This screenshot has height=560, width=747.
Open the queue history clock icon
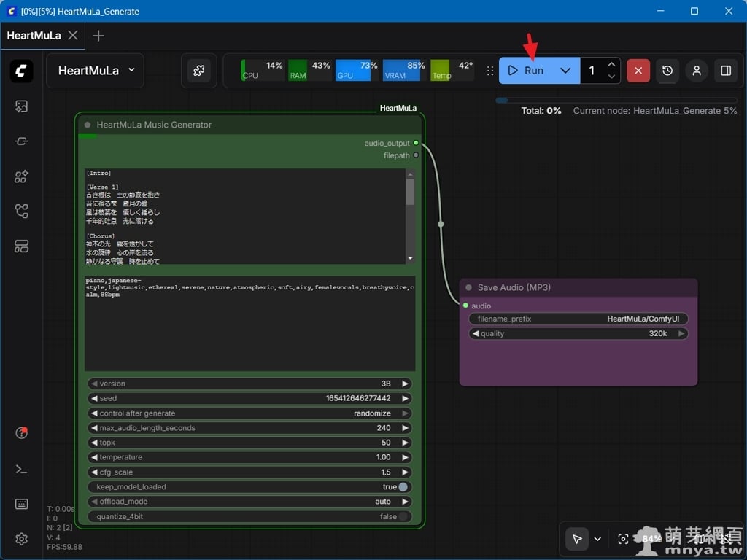pos(667,71)
